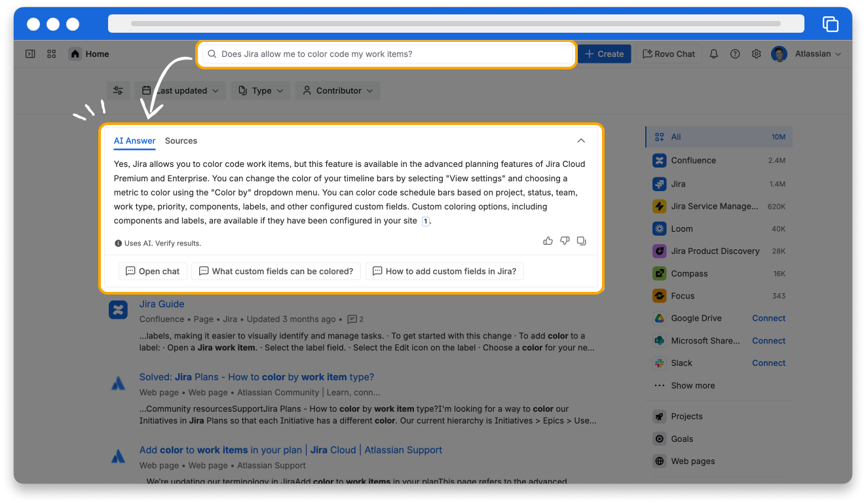Open the help question mark icon
This screenshot has width=866, height=504.
point(735,54)
